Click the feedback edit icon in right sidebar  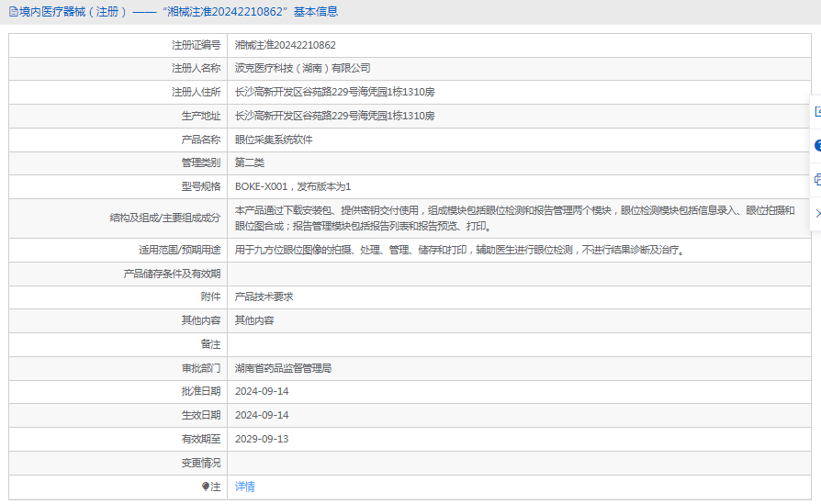[x=816, y=111]
